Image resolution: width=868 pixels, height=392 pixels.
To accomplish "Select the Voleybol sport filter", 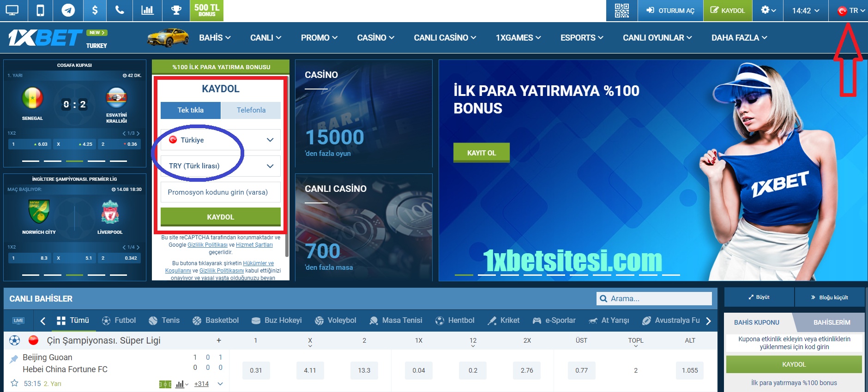I will (336, 321).
